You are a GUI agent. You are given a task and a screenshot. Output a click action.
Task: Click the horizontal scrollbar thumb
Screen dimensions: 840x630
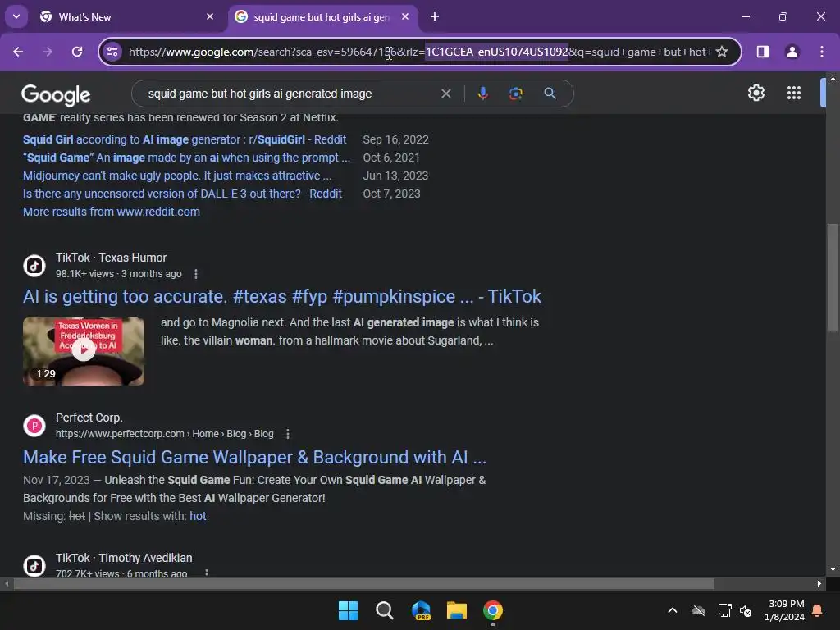[x=363, y=583]
